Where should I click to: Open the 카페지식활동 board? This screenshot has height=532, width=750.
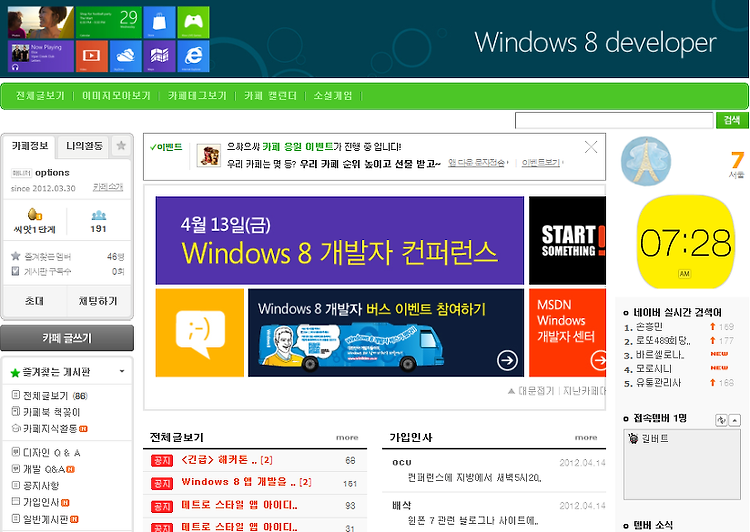50,429
